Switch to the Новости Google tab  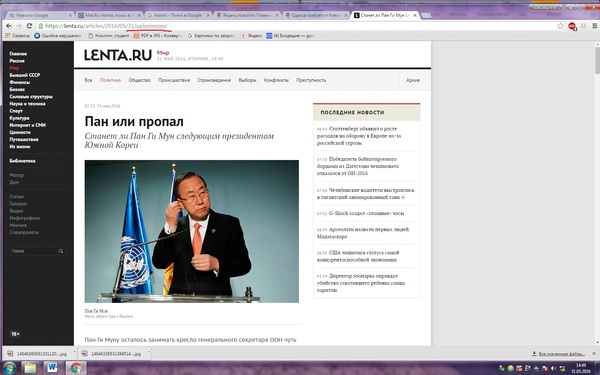click(38, 15)
